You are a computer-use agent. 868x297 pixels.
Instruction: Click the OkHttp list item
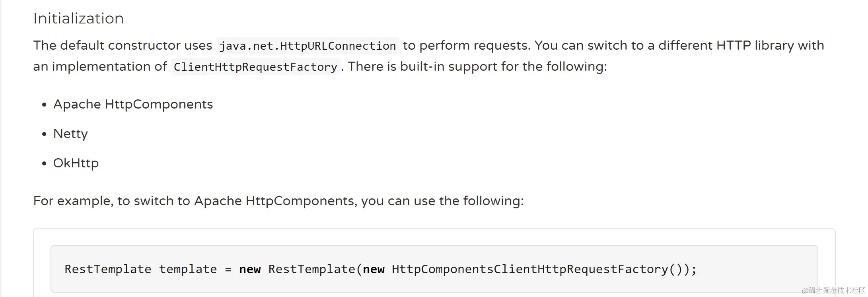pos(76,163)
